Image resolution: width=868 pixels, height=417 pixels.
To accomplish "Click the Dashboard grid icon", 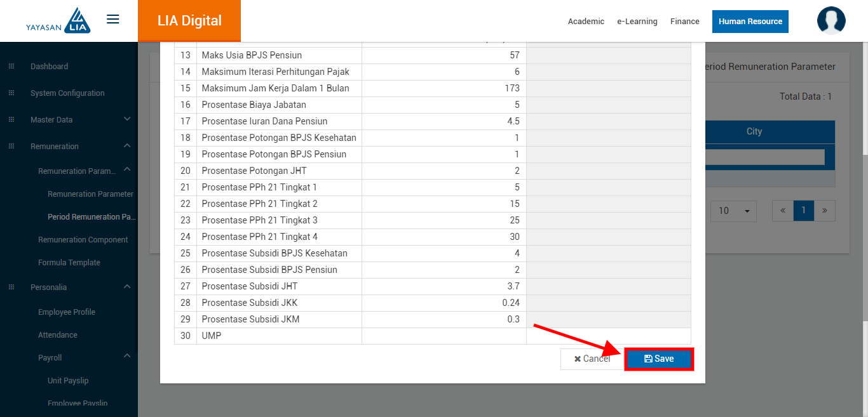I will [11, 67].
